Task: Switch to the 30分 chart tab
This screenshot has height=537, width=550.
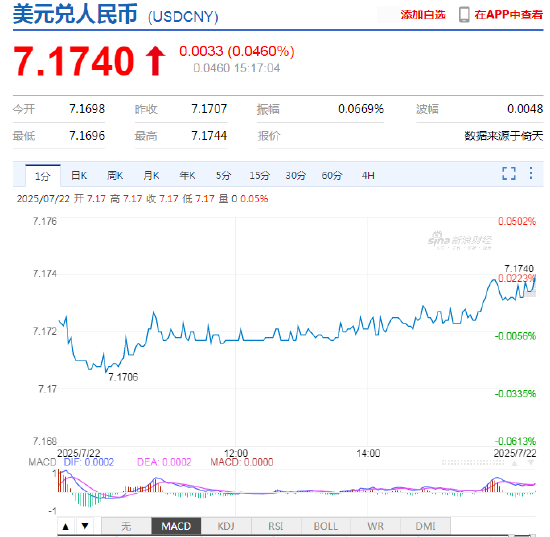Action: click(296, 175)
